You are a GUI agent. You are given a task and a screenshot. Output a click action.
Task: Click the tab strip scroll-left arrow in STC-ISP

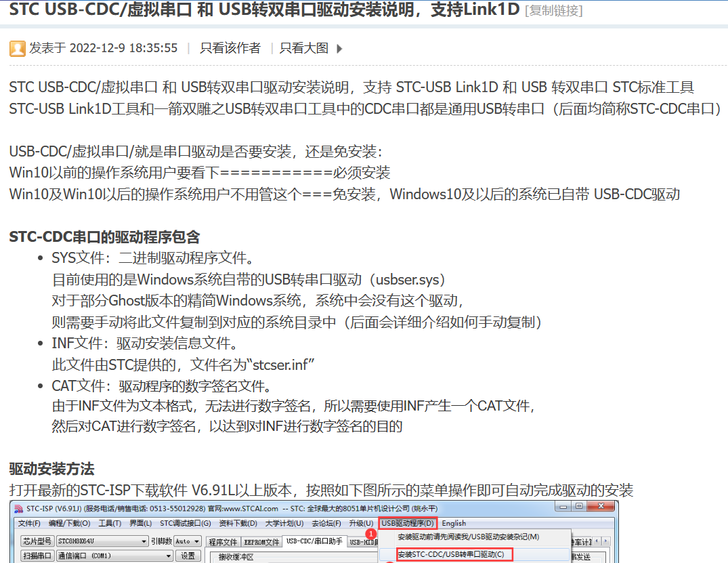[x=597, y=541]
